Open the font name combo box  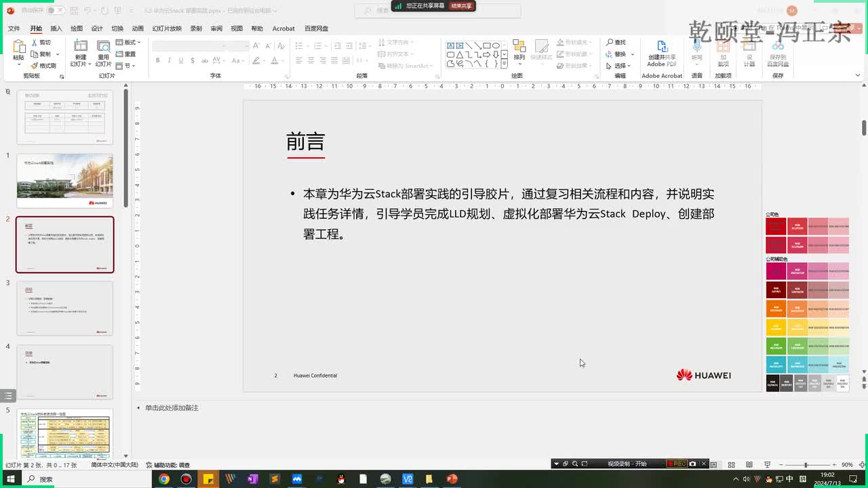[x=189, y=45]
